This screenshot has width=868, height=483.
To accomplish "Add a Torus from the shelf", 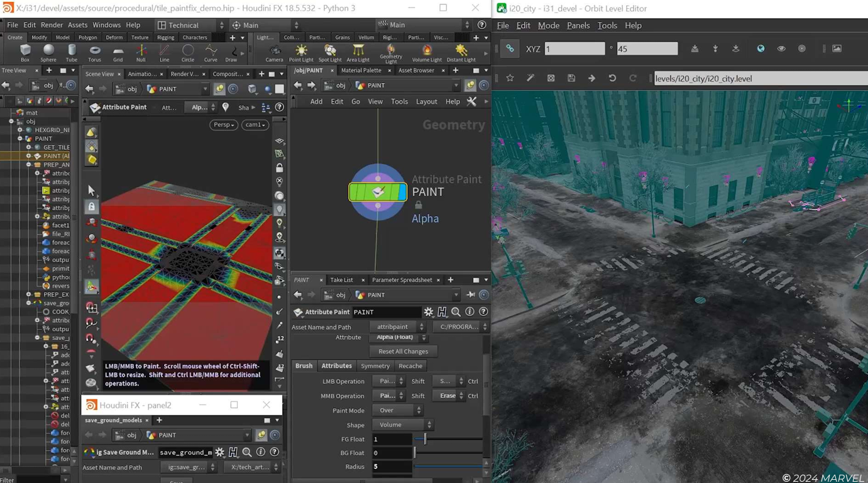I will [x=95, y=53].
